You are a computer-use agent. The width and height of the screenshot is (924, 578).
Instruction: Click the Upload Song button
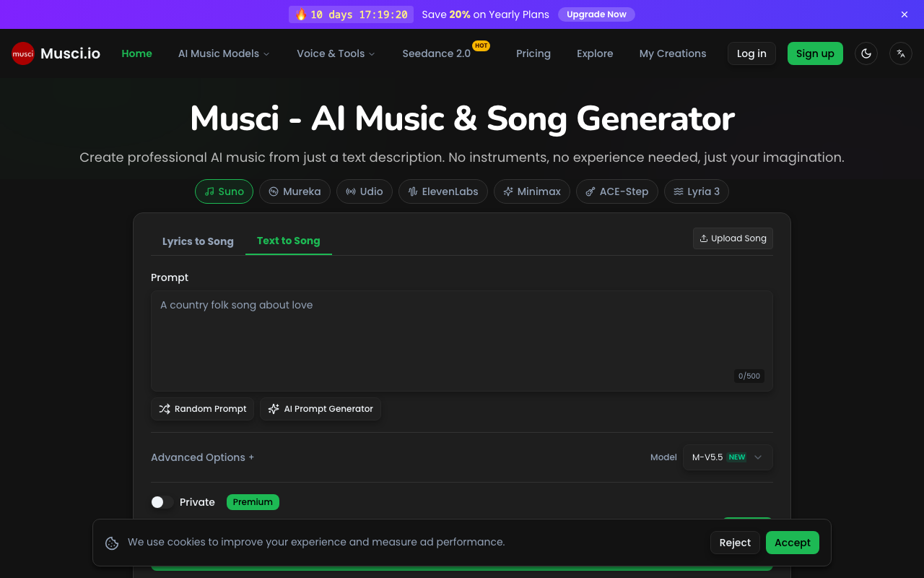[x=733, y=238]
